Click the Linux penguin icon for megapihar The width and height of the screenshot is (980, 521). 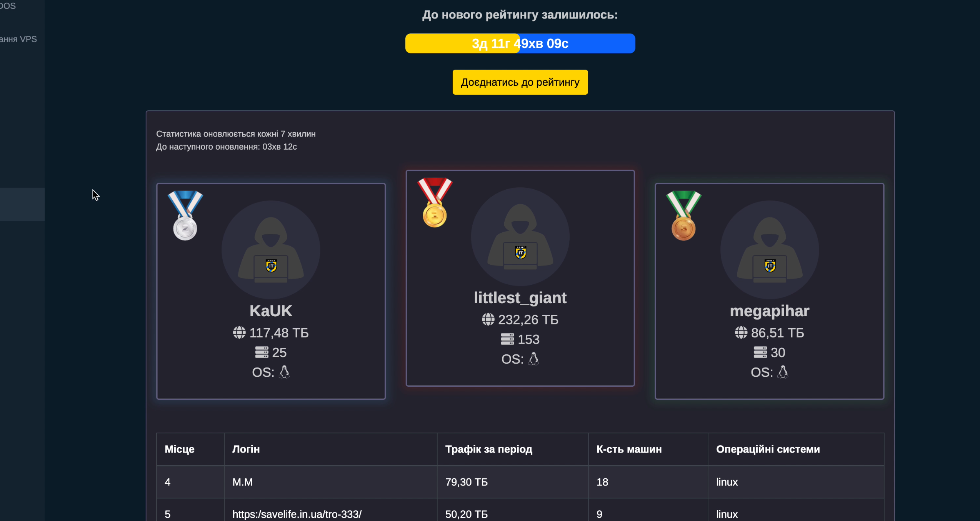783,372
